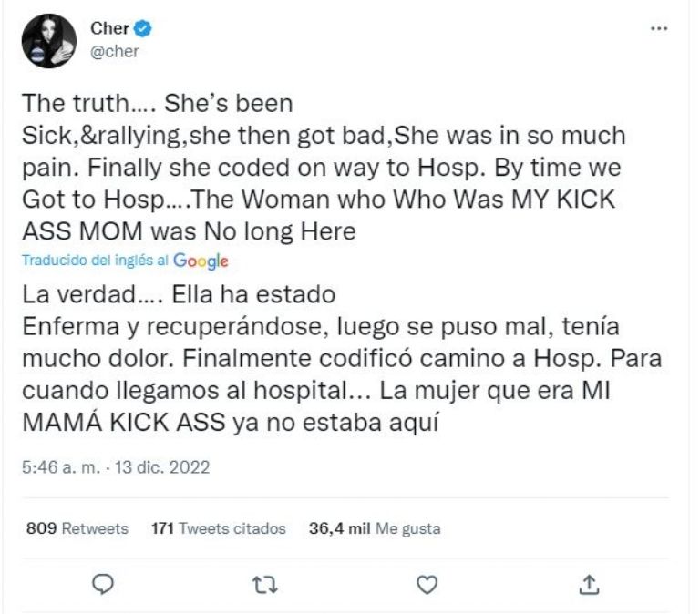Share the tweet with the upload arrow icon
The width and height of the screenshot is (700, 614).
coord(588,584)
